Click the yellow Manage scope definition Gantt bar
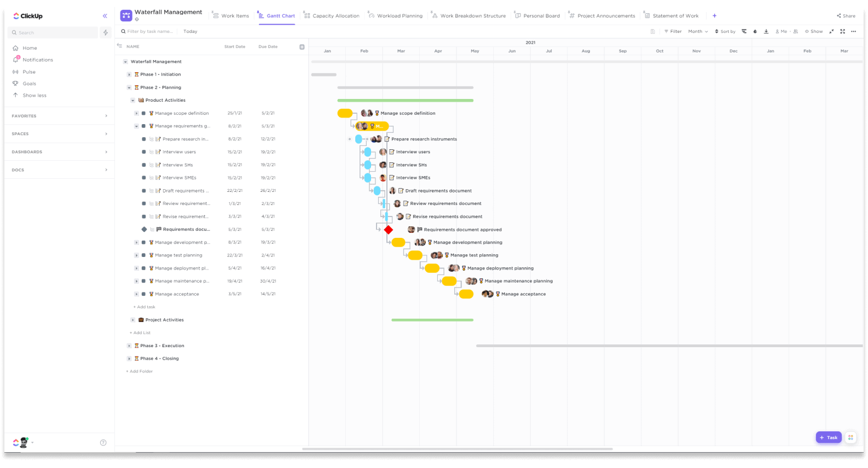 (345, 113)
